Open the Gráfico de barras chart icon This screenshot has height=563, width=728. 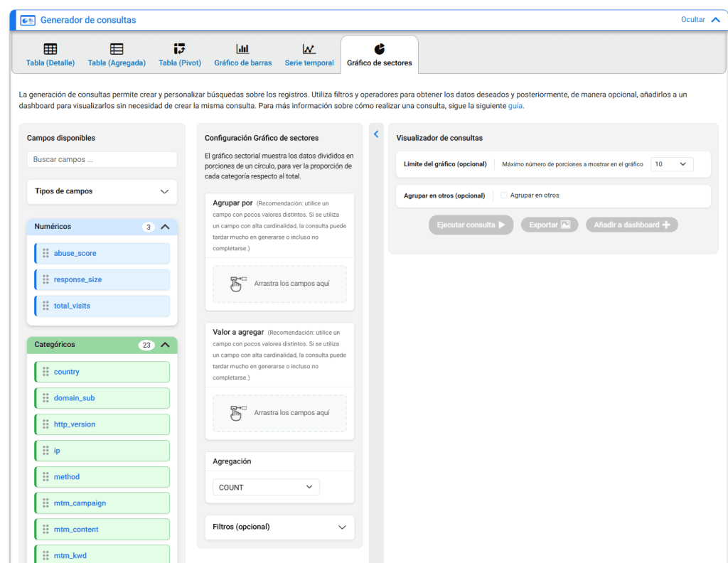[243, 49]
